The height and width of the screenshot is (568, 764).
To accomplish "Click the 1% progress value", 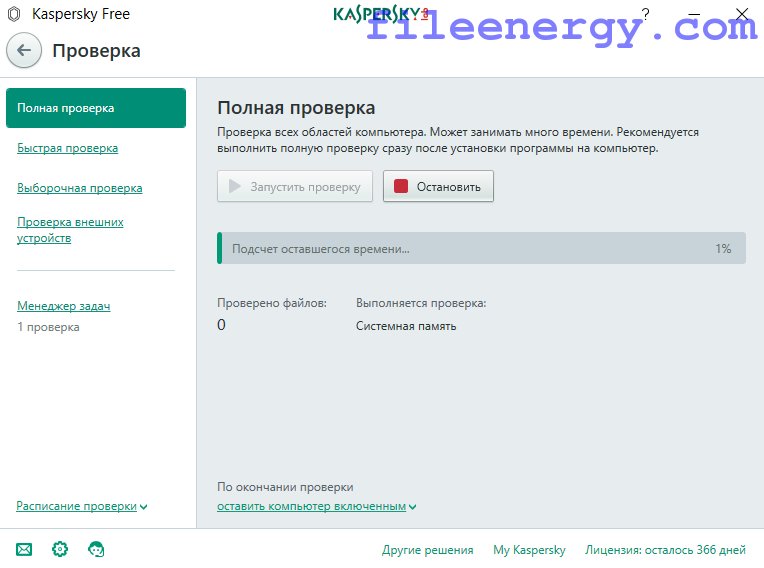I will (x=723, y=249).
